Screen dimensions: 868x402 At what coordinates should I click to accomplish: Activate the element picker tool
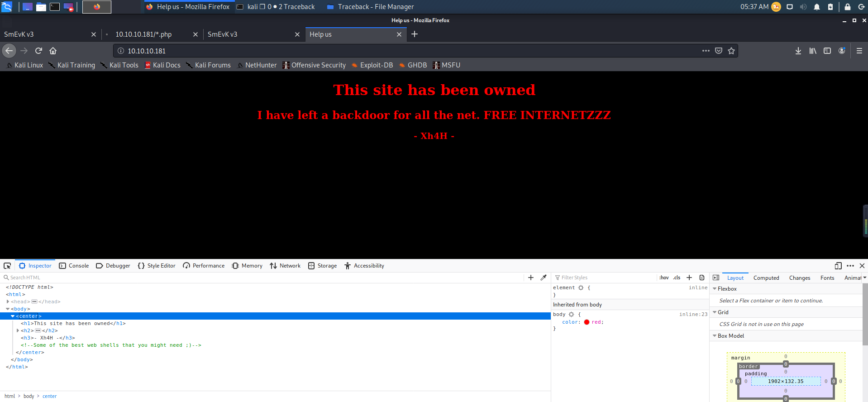point(7,266)
